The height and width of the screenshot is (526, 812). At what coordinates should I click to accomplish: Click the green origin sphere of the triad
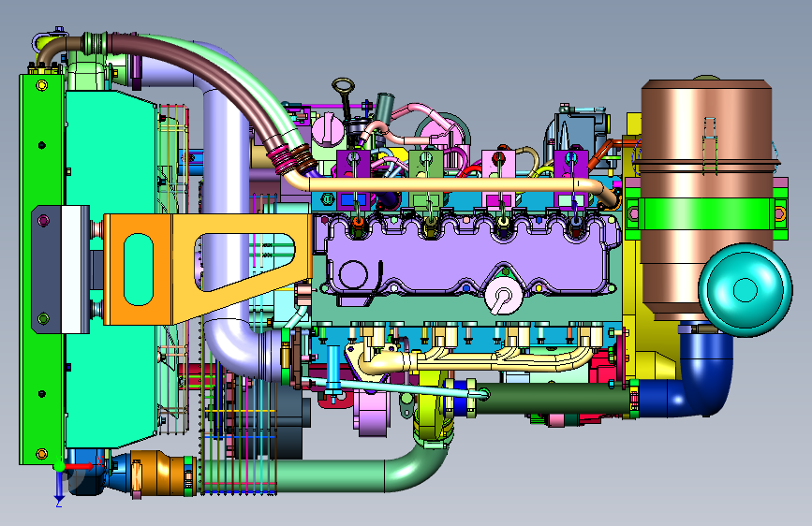[x=59, y=466]
